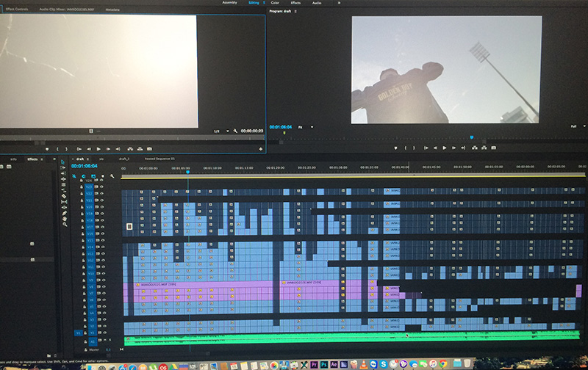Add marker in Program monitor transport
The image size is (588, 370).
(395, 148)
